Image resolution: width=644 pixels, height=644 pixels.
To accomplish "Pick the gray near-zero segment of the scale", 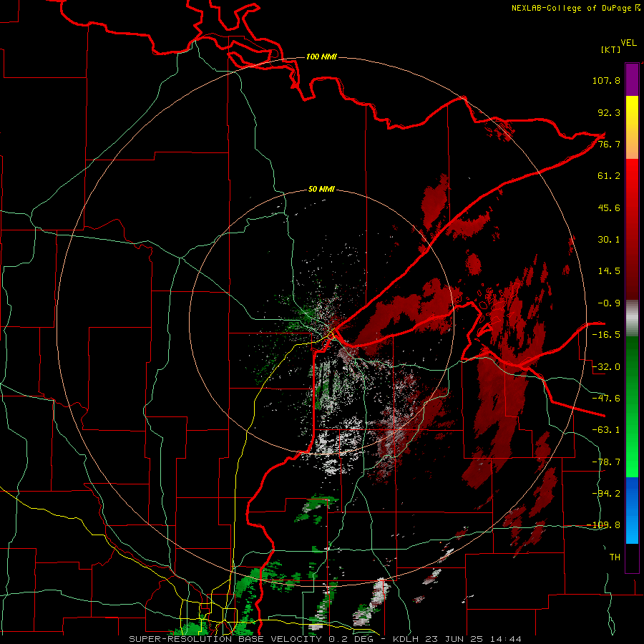I will [632, 318].
